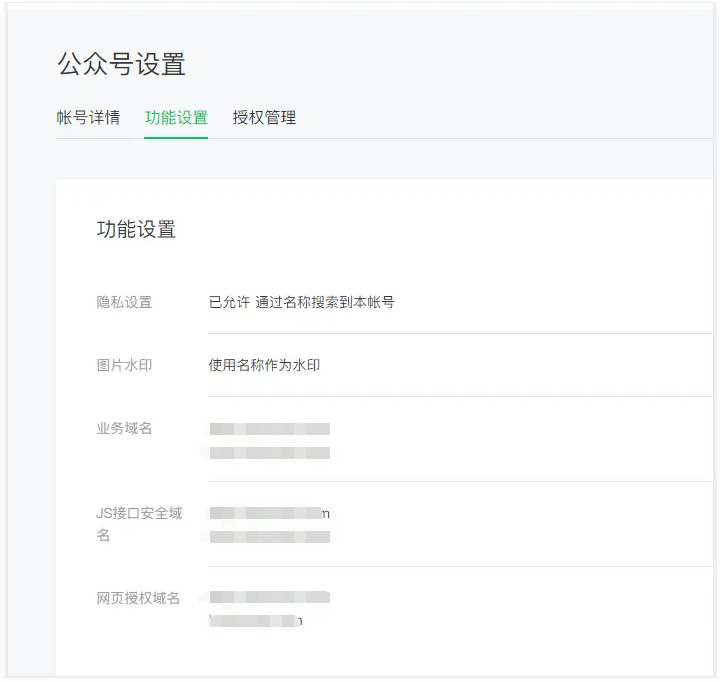Screen dimensions: 720x682
Task: Select the first JS接口安全域名 domain entry
Action: pos(270,513)
